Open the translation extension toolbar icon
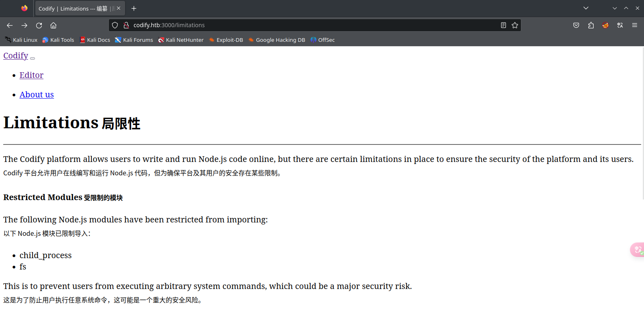The width and height of the screenshot is (644, 317). 620,25
